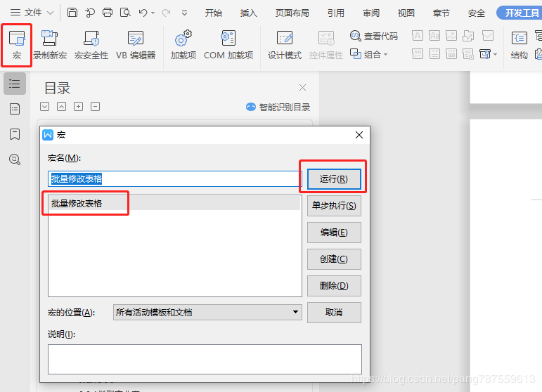Select 批量修改表格 in macro list
542x392 pixels.
point(174,204)
